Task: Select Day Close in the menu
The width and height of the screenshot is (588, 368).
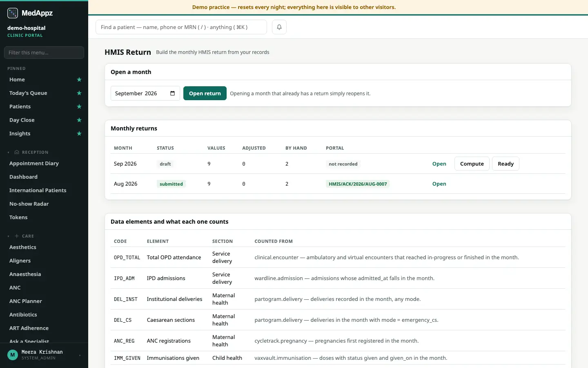Action: point(22,120)
